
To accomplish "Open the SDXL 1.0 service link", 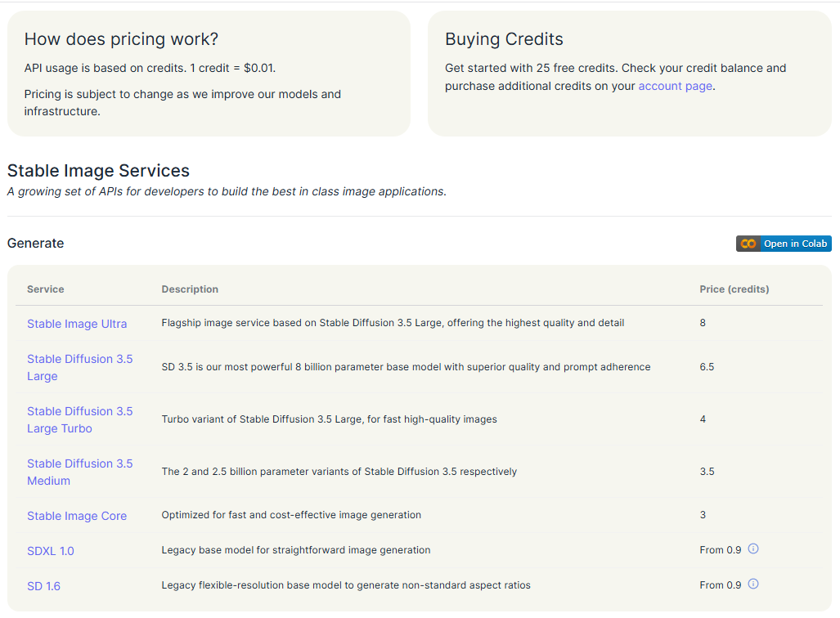I will pyautogui.click(x=51, y=551).
